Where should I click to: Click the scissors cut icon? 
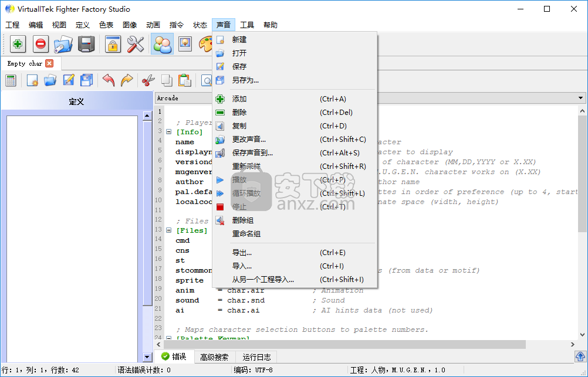(x=148, y=80)
